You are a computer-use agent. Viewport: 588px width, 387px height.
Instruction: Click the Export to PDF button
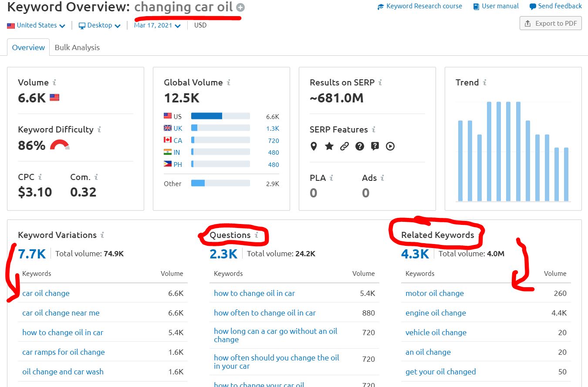tap(551, 24)
